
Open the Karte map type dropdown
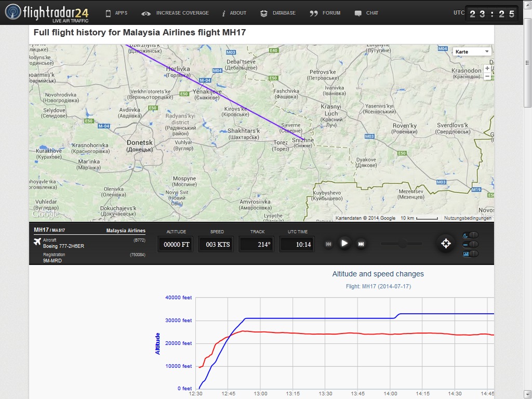pyautogui.click(x=472, y=51)
